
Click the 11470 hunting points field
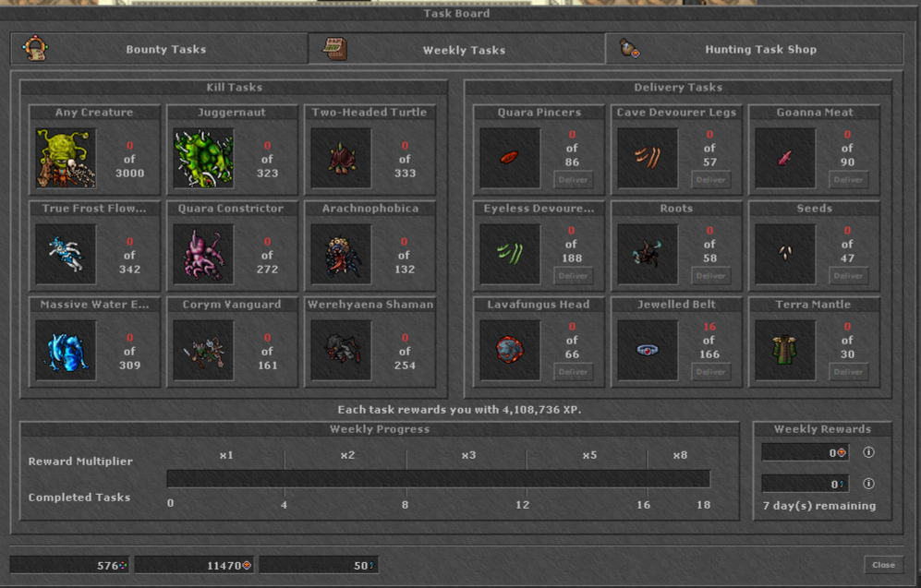(194, 565)
